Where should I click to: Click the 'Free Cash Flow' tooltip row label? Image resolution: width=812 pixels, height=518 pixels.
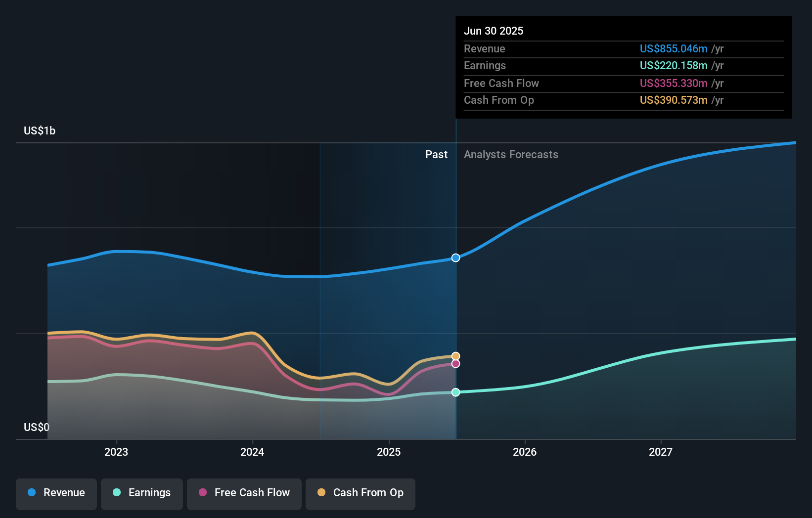pyautogui.click(x=501, y=83)
